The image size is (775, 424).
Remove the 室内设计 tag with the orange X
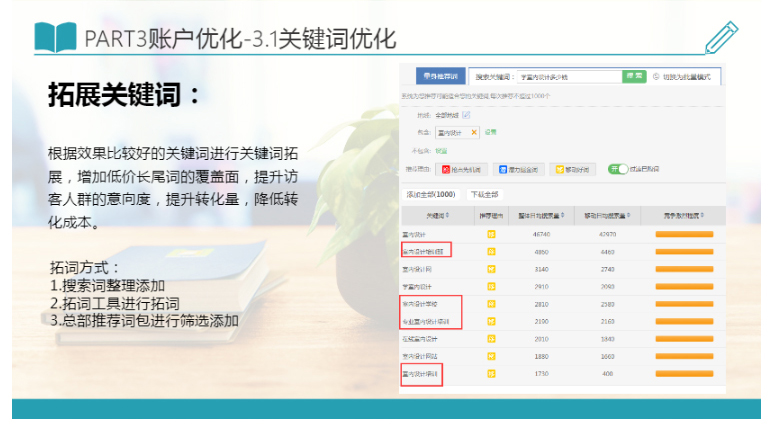(474, 132)
